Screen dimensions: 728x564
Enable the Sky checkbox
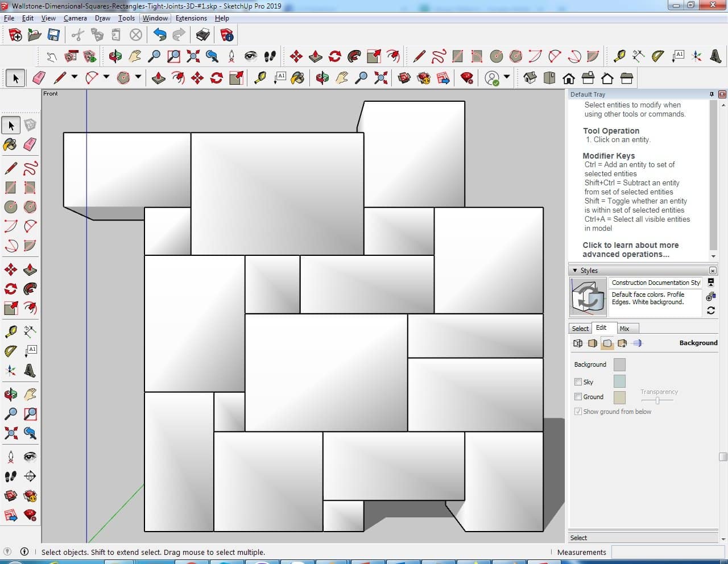(578, 382)
